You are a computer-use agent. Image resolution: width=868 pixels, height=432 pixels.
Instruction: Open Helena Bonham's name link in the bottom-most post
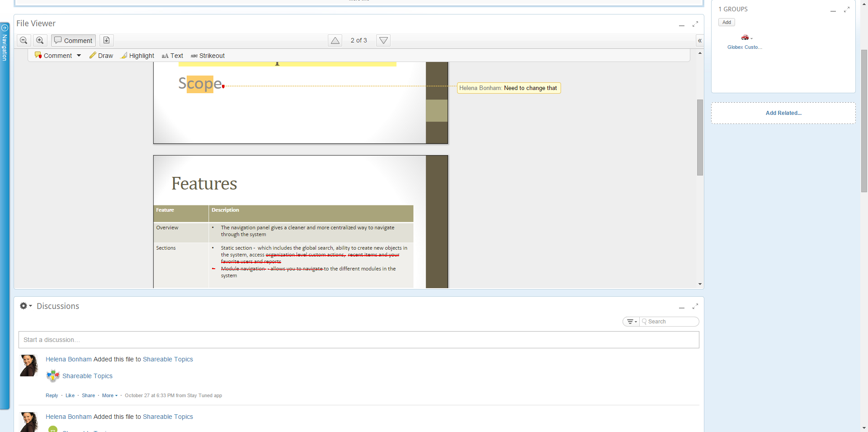click(x=69, y=417)
